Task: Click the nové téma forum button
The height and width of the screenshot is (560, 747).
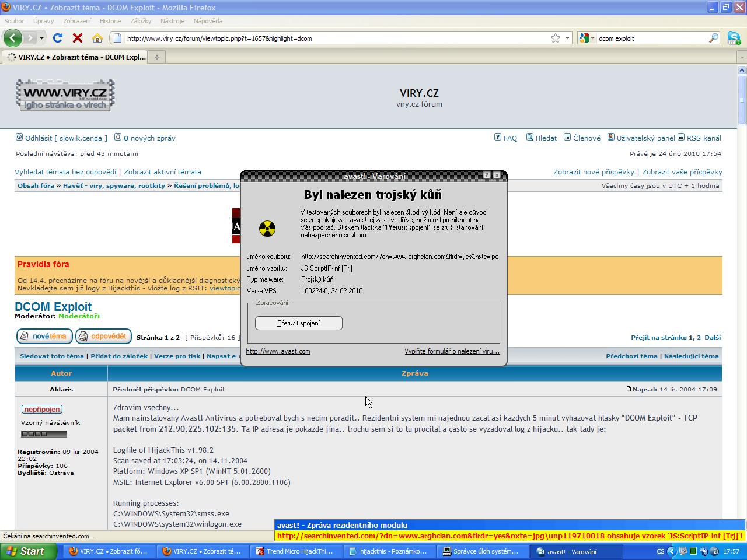Action: [x=44, y=337]
